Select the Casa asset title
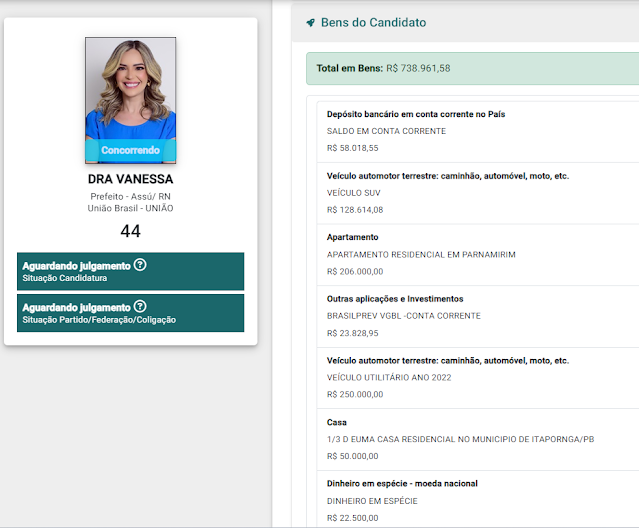This screenshot has height=528, width=639. tap(337, 422)
